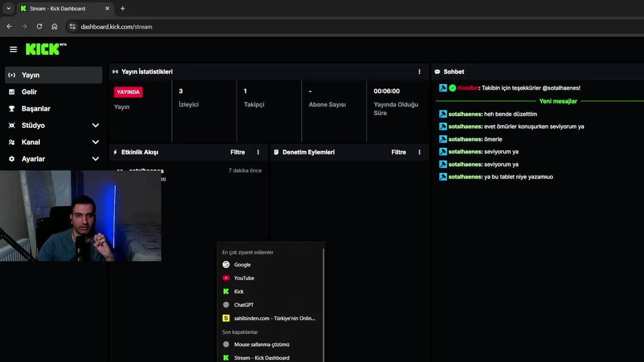Click sotalhaenes name on 'evet ömürler' message
The width and height of the screenshot is (644, 362).
pos(465,127)
